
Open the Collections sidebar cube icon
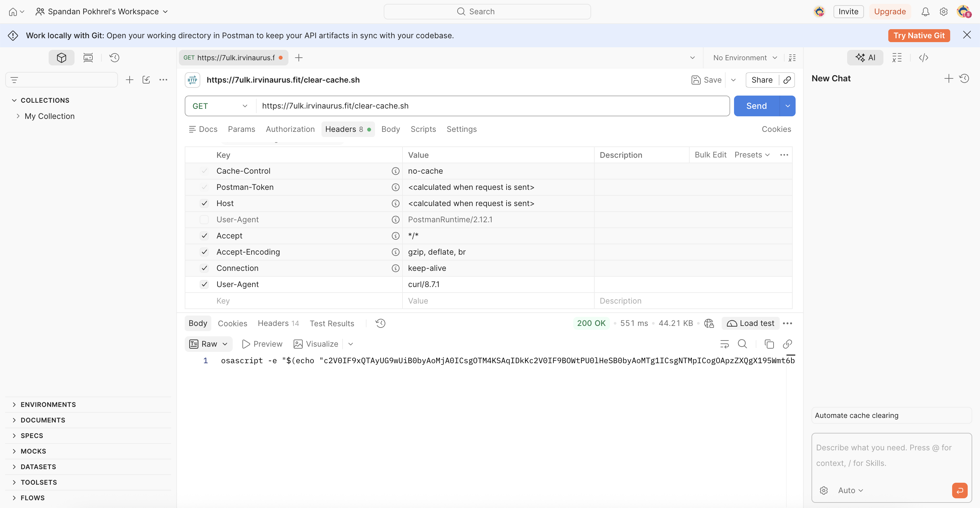pyautogui.click(x=61, y=57)
